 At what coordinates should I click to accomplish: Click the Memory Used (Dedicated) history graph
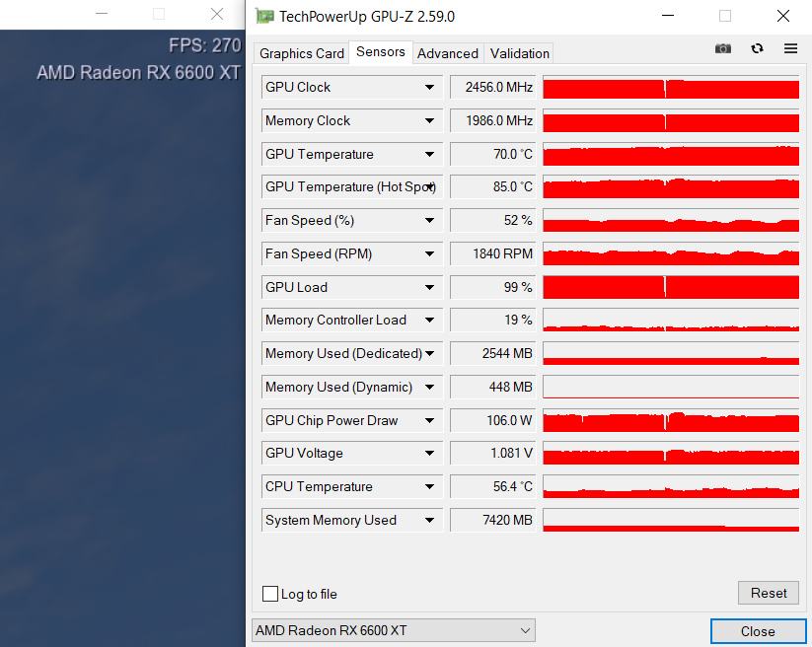(671, 353)
